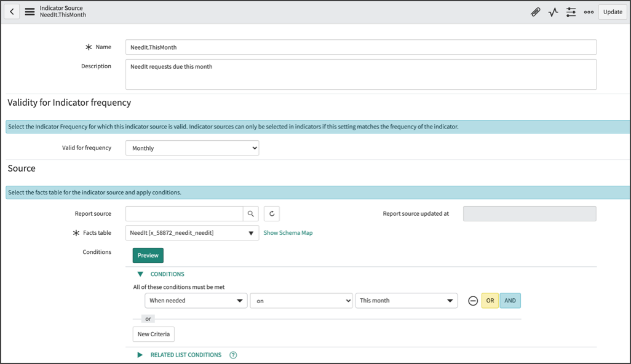Toggle OR on the condition row

click(490, 301)
